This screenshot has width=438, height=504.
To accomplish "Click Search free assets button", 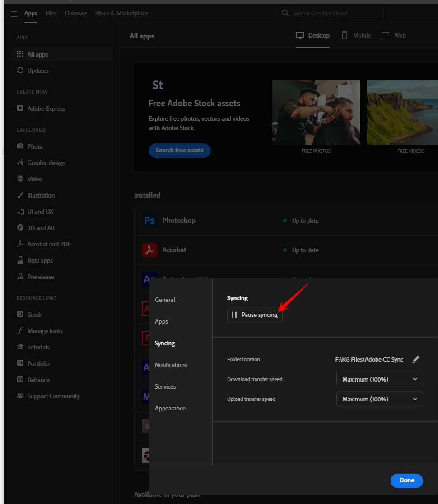I will pyautogui.click(x=180, y=151).
